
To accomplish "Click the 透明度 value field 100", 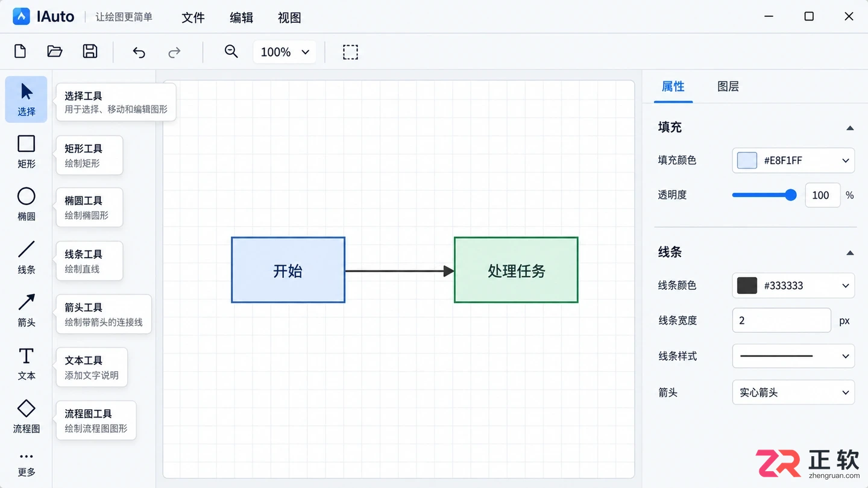I will point(822,195).
